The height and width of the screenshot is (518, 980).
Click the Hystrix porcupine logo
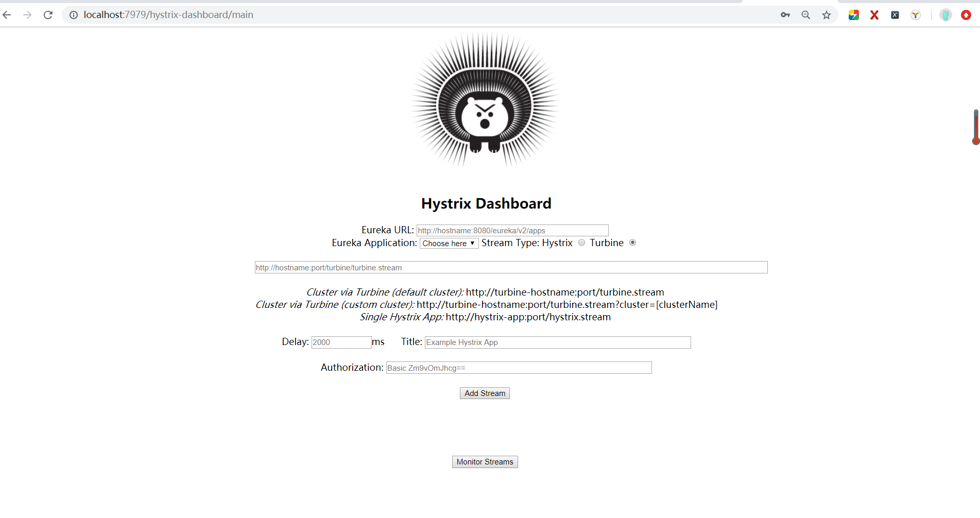pos(485,99)
